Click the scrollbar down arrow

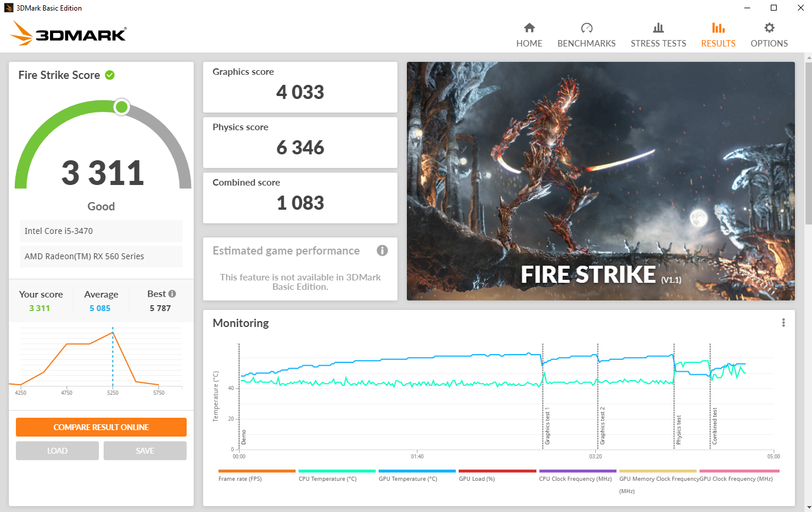pos(808,507)
